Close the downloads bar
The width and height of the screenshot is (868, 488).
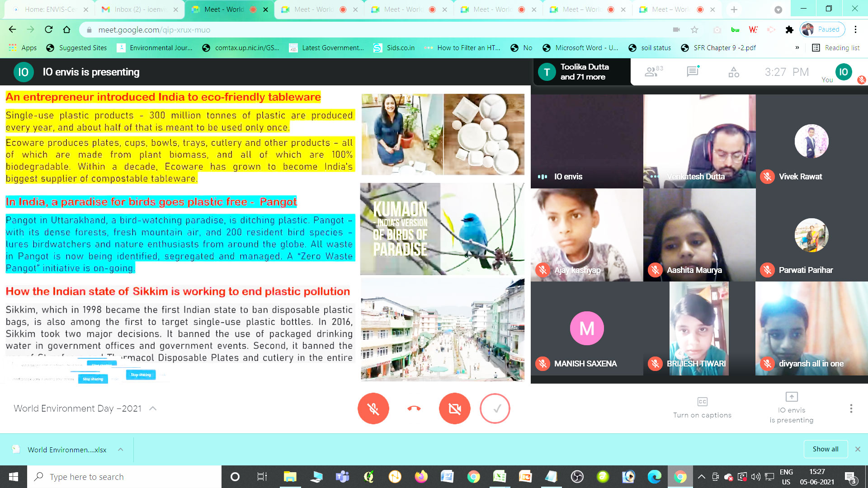click(x=857, y=449)
